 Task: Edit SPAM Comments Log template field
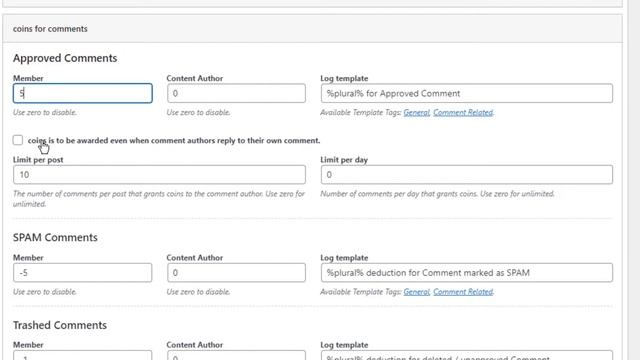pyautogui.click(x=467, y=272)
